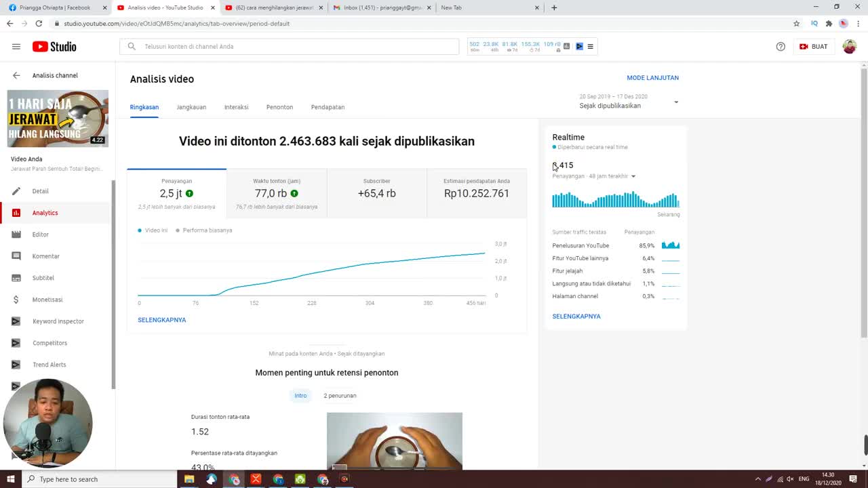The width and height of the screenshot is (868, 488).
Task: Open Keyword Inspector sidebar icon
Action: point(16,321)
